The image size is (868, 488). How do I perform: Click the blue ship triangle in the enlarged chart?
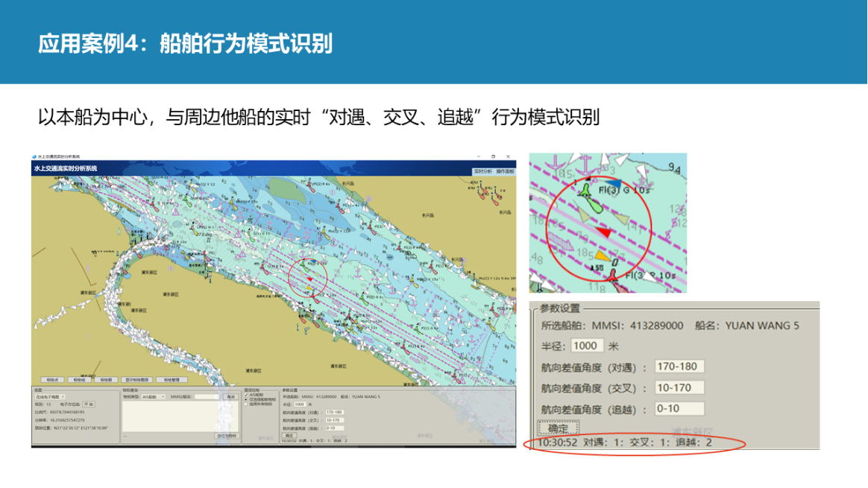612,183
